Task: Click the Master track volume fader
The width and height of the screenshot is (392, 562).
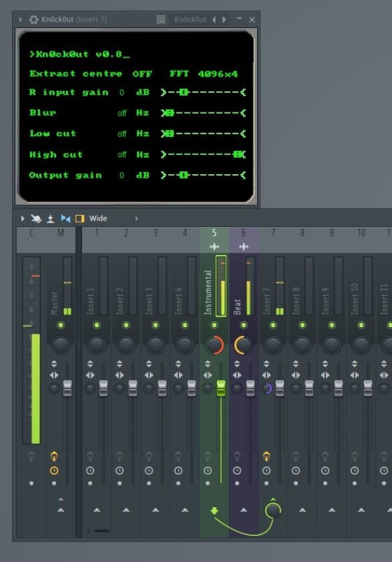Action: 67,388
